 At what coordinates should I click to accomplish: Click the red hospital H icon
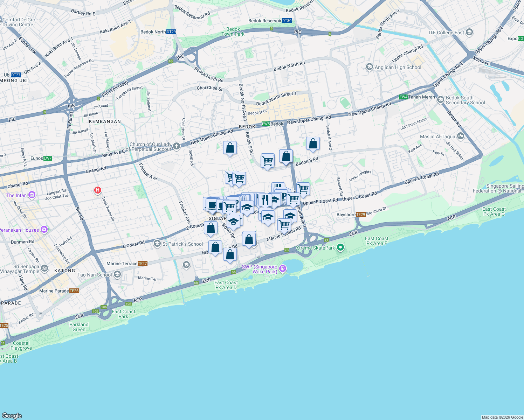point(98,190)
